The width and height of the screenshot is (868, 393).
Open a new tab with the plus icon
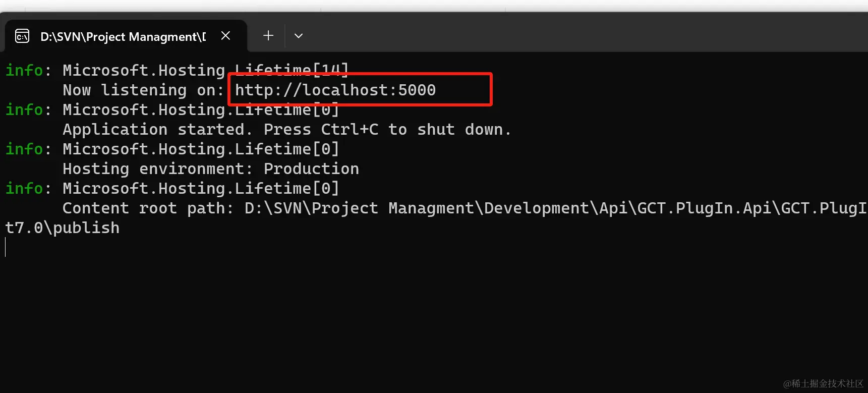(268, 35)
